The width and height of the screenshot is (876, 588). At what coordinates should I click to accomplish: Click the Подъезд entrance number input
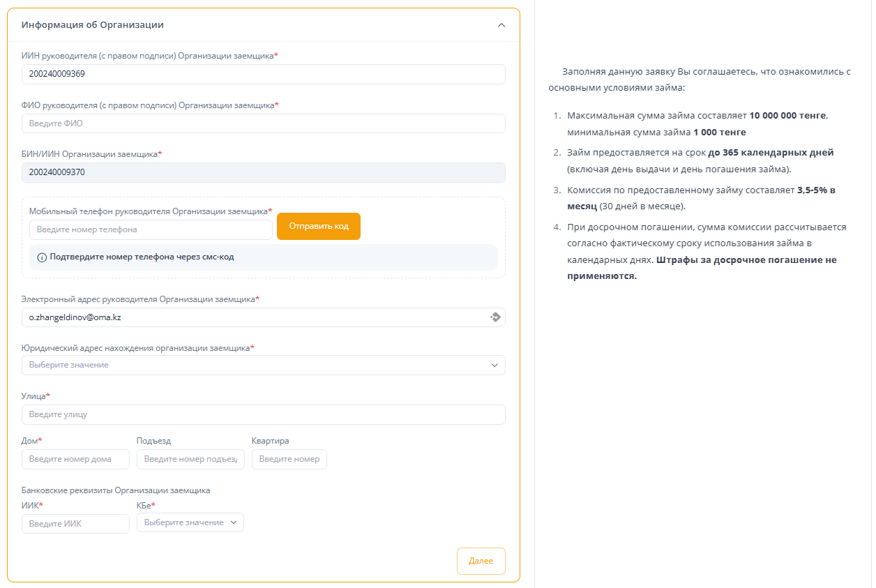190,459
